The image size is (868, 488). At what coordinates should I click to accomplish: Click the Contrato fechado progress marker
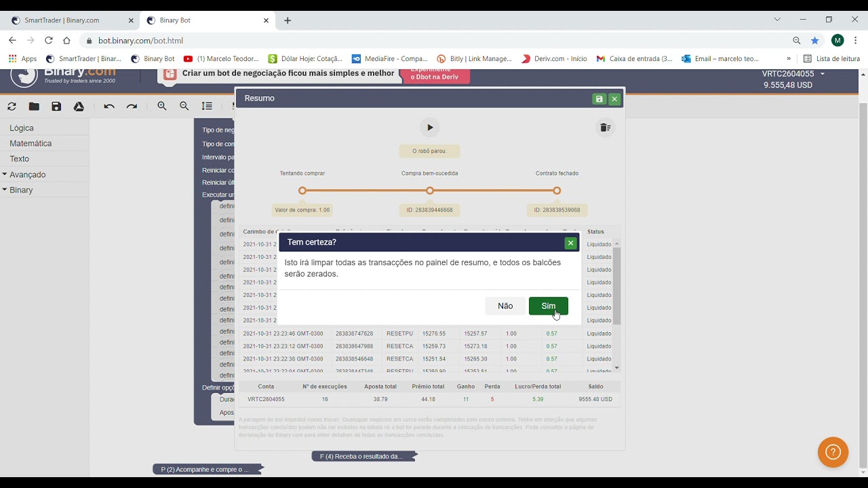tap(557, 190)
